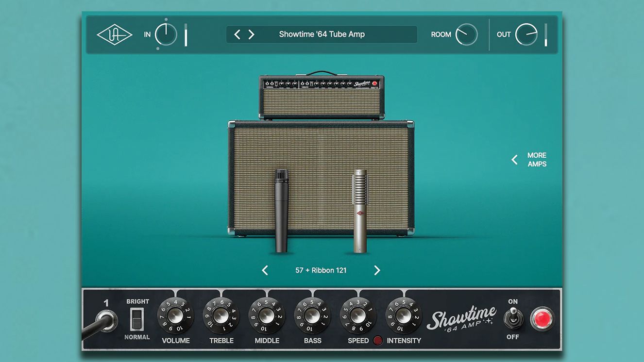The image size is (644, 362).
Task: Switch to next microphone pairing
Action: 377,270
